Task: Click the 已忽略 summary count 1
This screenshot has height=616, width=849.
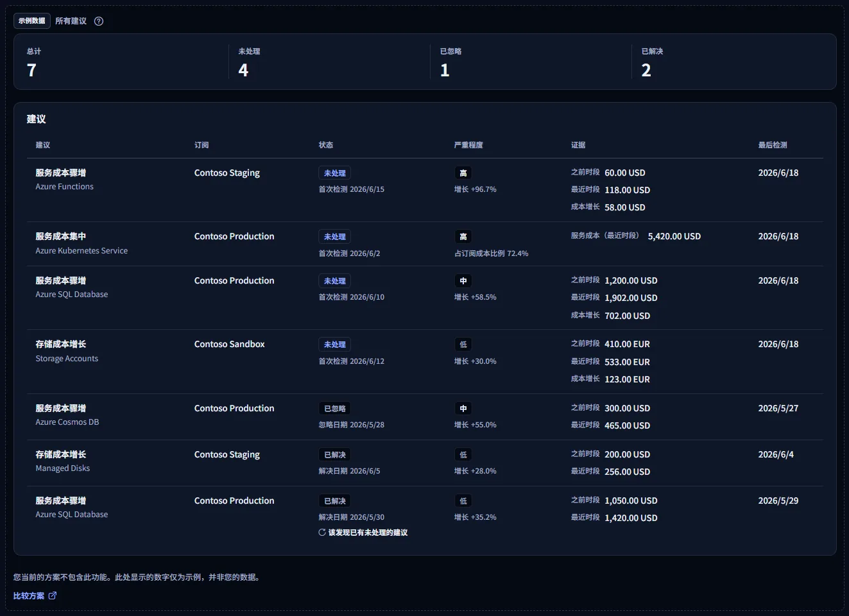Action: [445, 70]
